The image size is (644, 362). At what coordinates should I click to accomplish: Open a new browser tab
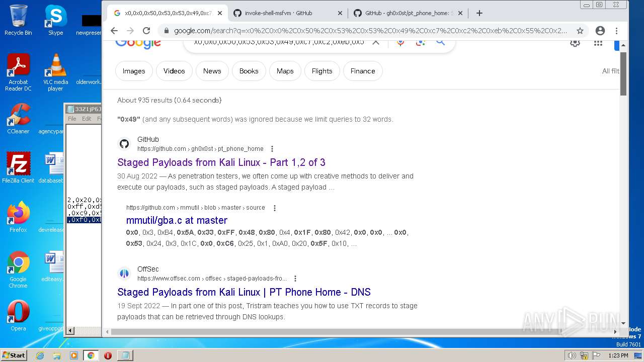click(x=479, y=13)
